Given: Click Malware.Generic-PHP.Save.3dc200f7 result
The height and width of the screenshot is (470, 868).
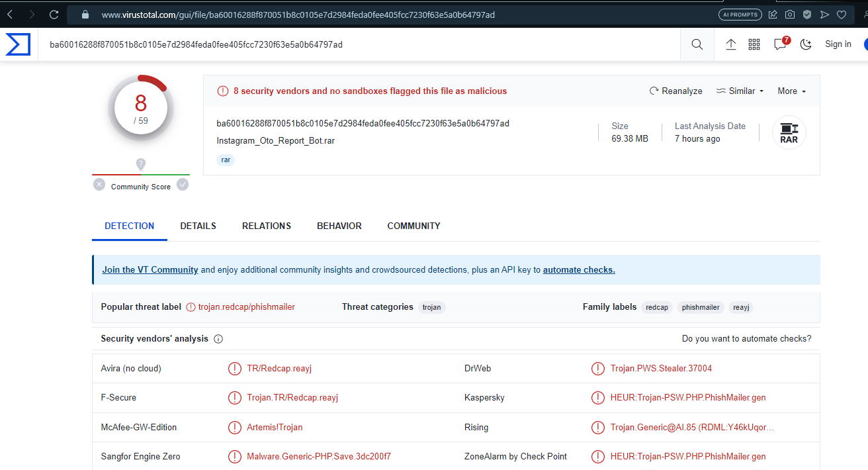Looking at the screenshot, I should click(x=319, y=457).
